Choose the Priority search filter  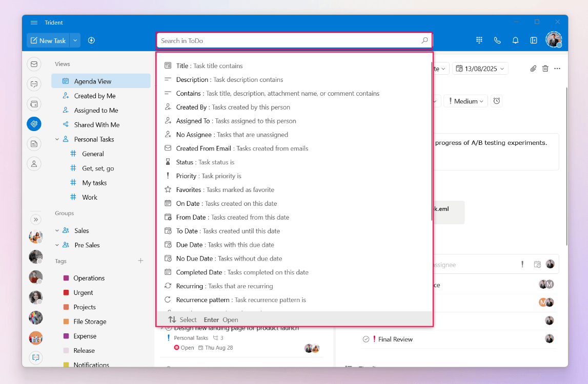click(294, 176)
